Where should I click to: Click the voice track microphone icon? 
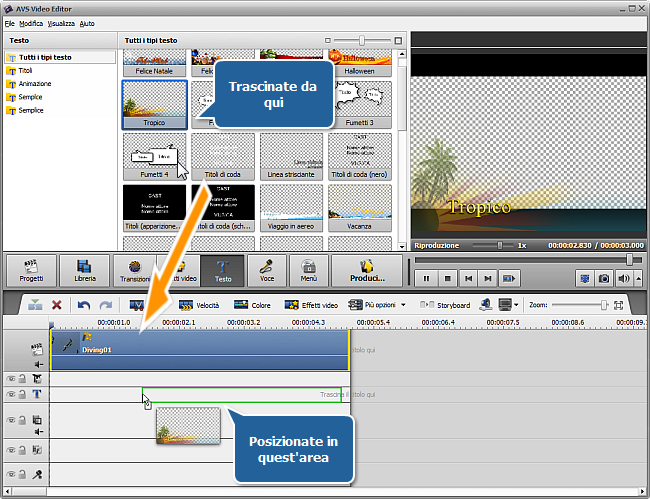[37, 474]
